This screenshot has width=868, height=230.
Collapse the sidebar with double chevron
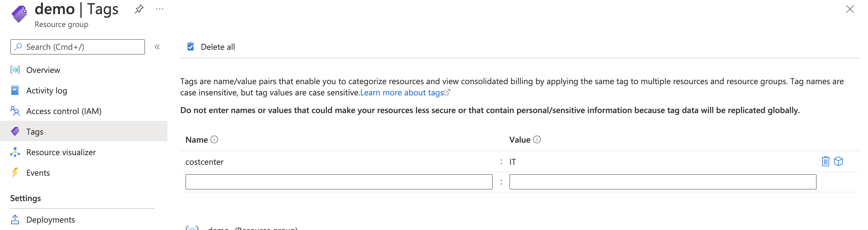(157, 47)
